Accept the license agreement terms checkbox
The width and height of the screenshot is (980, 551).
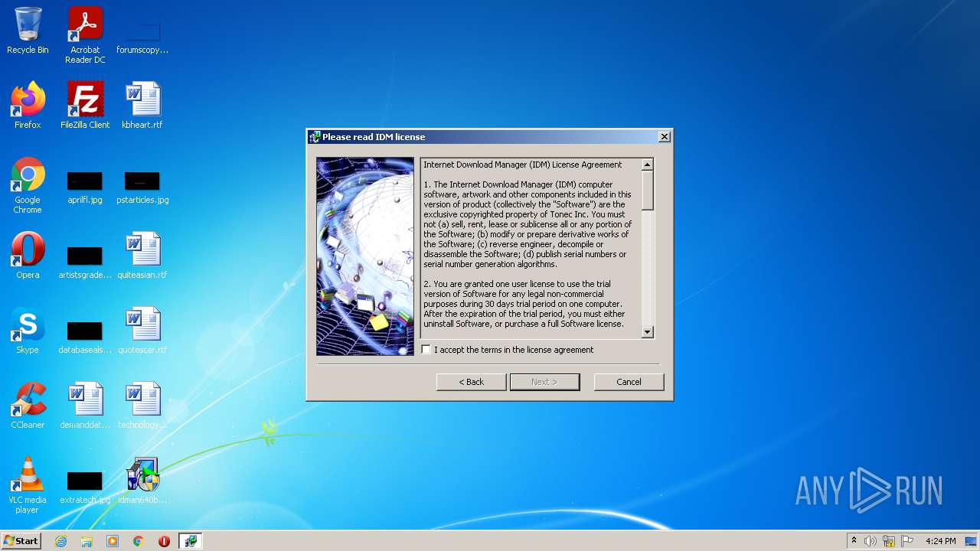426,350
